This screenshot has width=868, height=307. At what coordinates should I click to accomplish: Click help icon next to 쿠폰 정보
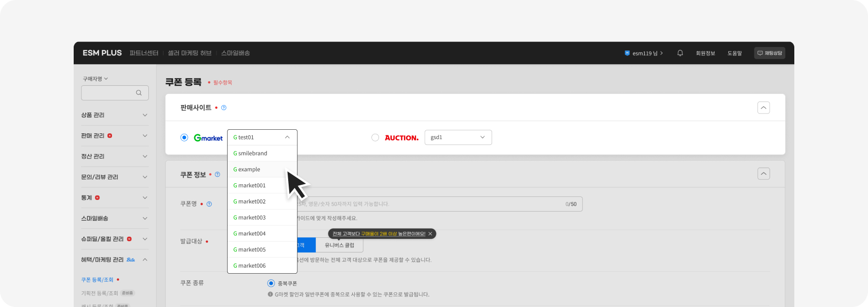[x=218, y=175]
